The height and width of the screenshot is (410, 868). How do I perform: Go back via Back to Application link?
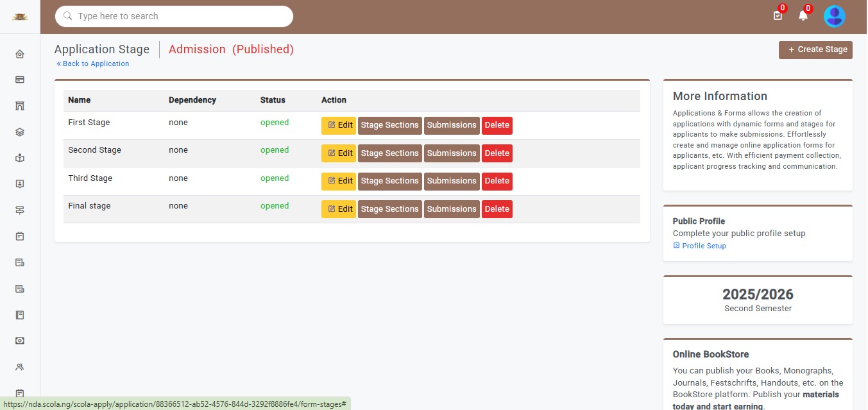(x=93, y=64)
